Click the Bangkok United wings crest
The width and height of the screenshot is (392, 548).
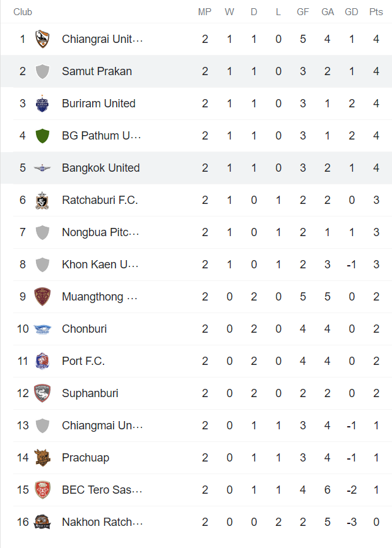[x=42, y=168]
